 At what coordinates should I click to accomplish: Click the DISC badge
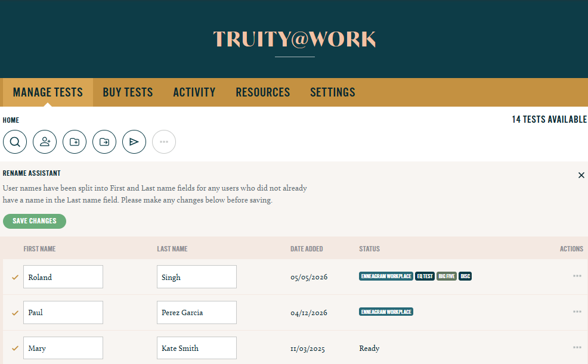point(465,276)
